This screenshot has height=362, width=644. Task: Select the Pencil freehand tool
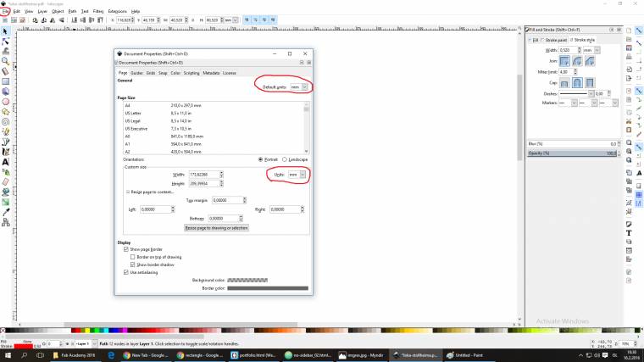click(x=5, y=131)
